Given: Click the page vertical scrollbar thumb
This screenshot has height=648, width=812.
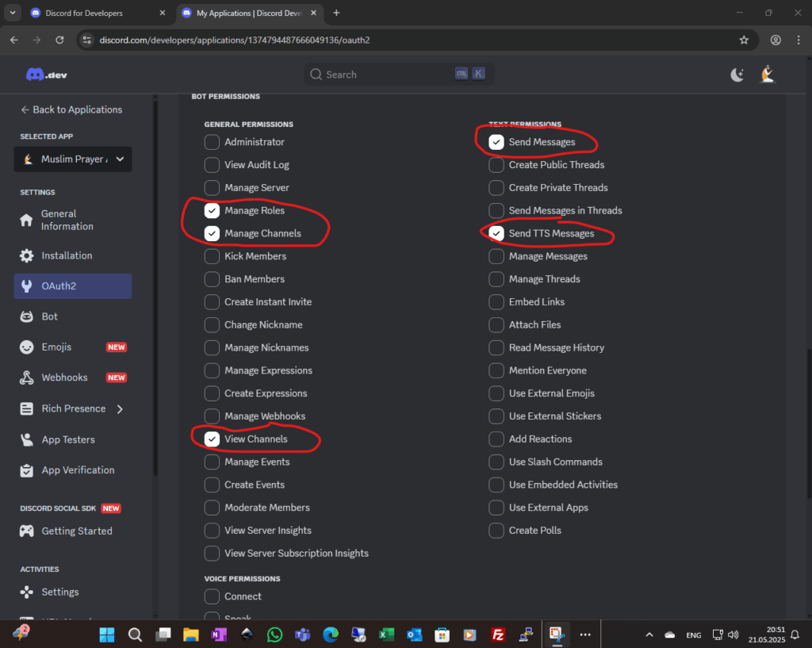Looking at the screenshot, I should pyautogui.click(x=808, y=425).
